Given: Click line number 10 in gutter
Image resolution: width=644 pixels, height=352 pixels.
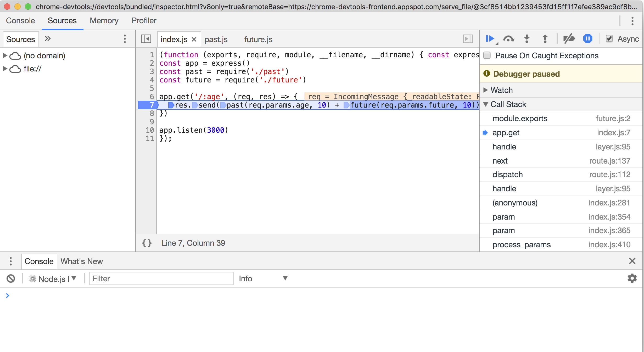Looking at the screenshot, I should point(150,130).
